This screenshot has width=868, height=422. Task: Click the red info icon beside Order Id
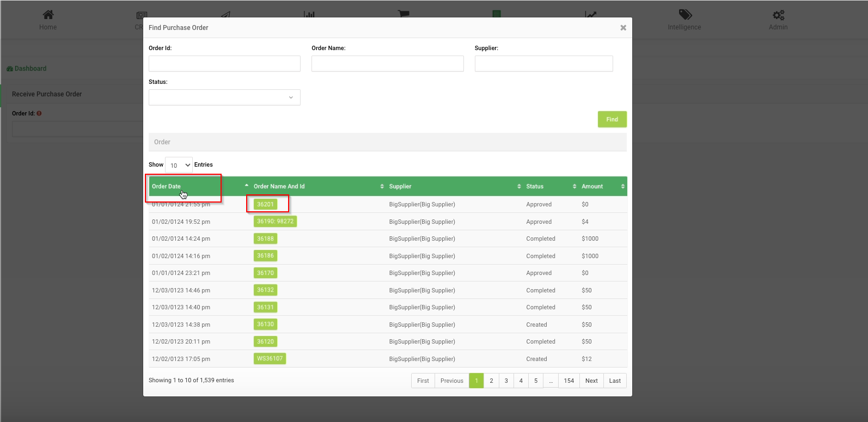coord(39,113)
